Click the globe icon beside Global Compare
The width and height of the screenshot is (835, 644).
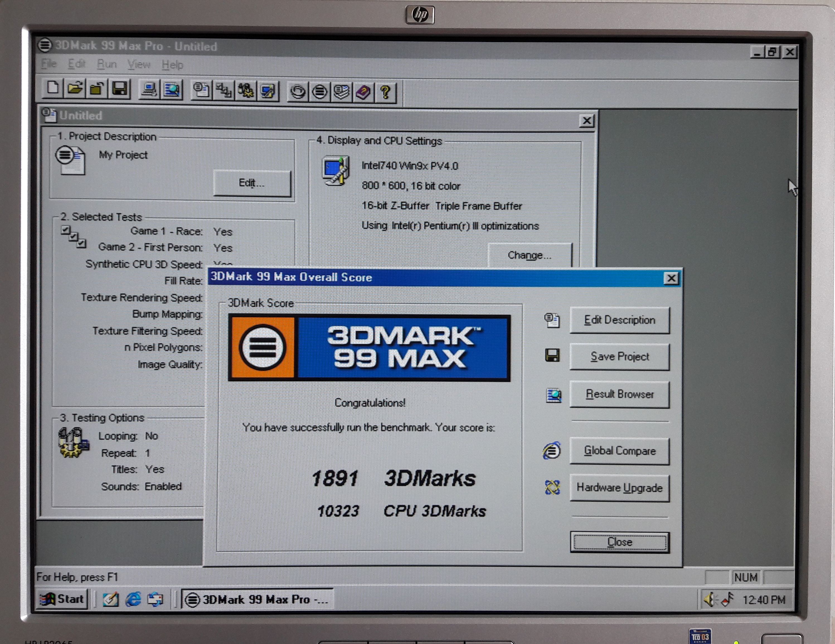(551, 451)
